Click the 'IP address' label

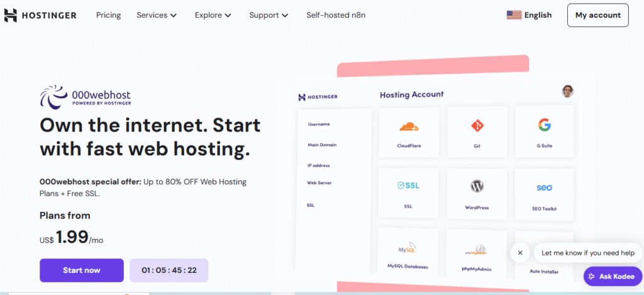318,165
